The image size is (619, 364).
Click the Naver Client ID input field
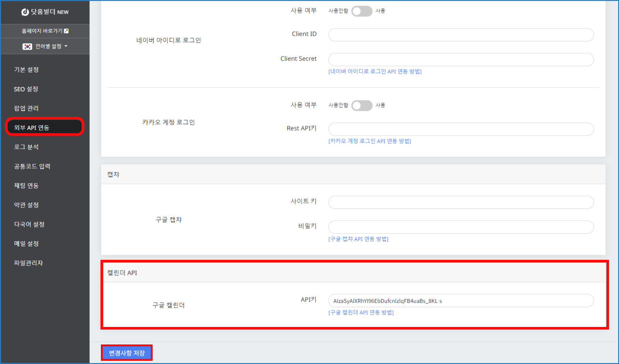461,35
